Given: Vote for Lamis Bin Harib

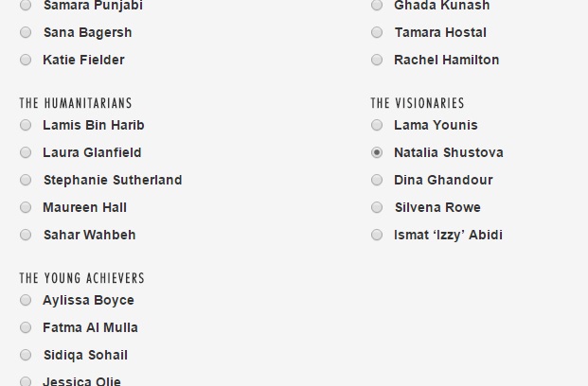Looking at the screenshot, I should (26, 125).
